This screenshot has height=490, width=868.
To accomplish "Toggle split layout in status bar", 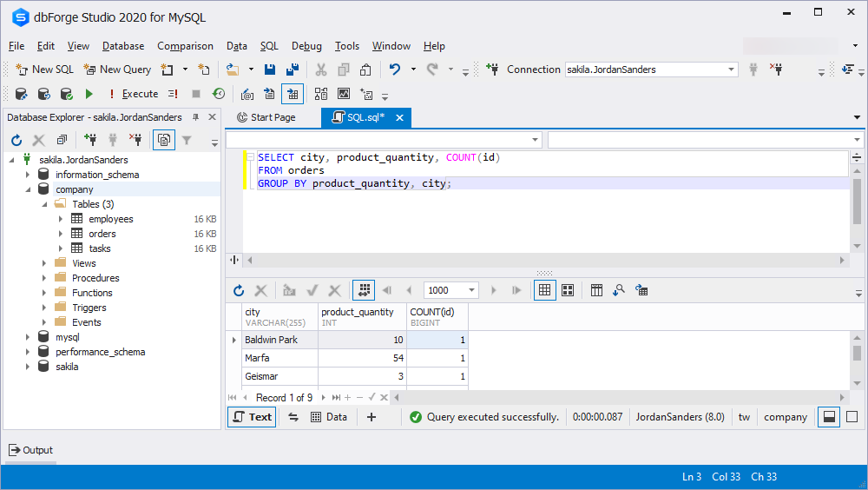I will [x=829, y=417].
